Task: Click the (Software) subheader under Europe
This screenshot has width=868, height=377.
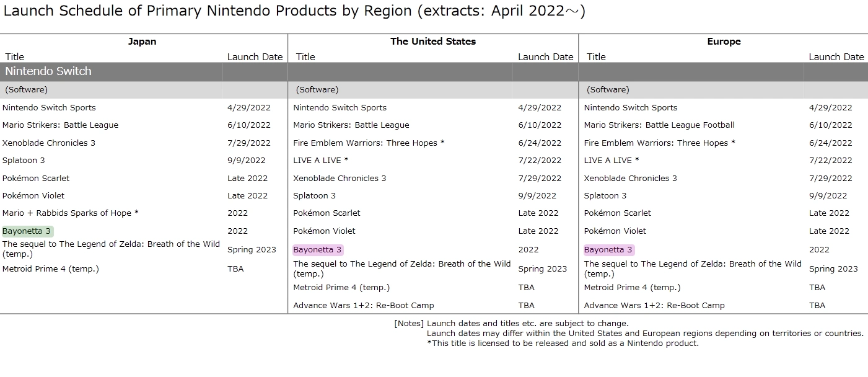Action: point(607,90)
